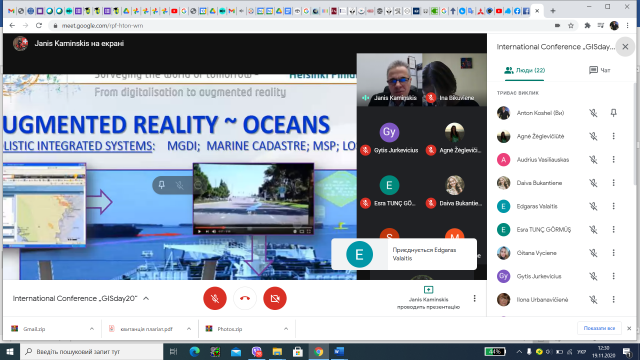Bookmark this page with star icon
The image size is (640, 360).
click(x=571, y=25)
